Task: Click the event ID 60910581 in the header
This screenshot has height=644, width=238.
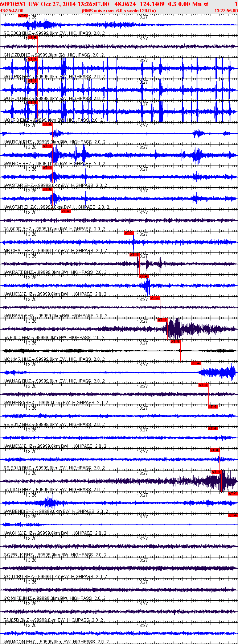Action: tap(13, 4)
